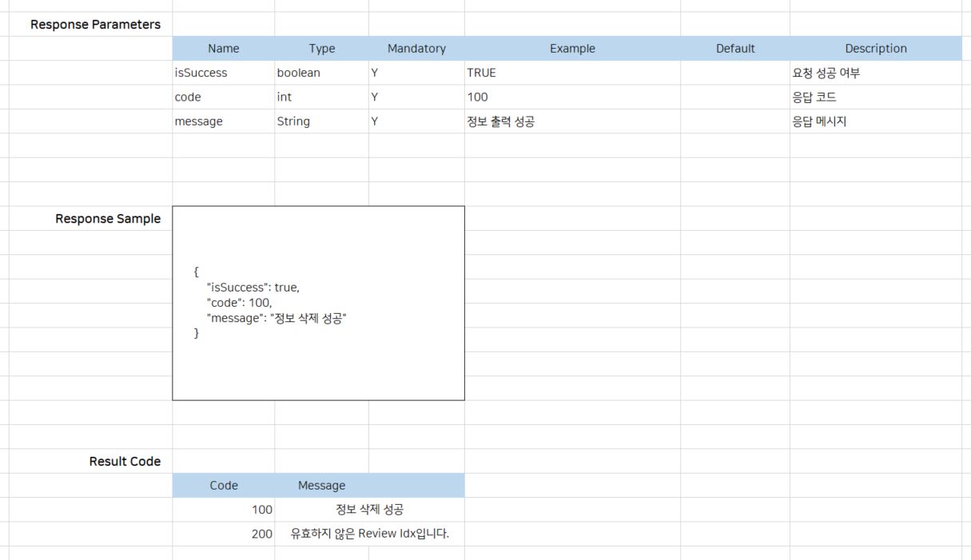Select the '정보 출력 성공' example cell

[x=500, y=121]
